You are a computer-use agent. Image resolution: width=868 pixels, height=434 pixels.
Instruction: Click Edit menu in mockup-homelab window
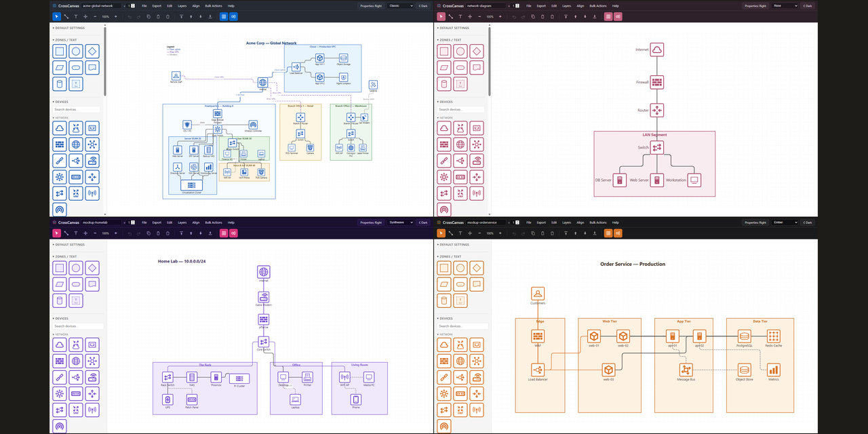170,222
